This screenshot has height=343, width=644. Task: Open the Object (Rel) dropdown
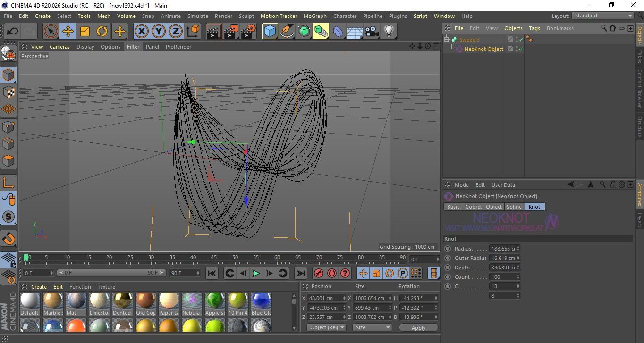point(326,327)
